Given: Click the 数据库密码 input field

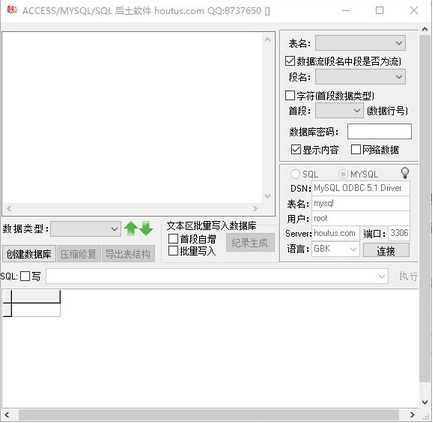Looking at the screenshot, I should (379, 131).
